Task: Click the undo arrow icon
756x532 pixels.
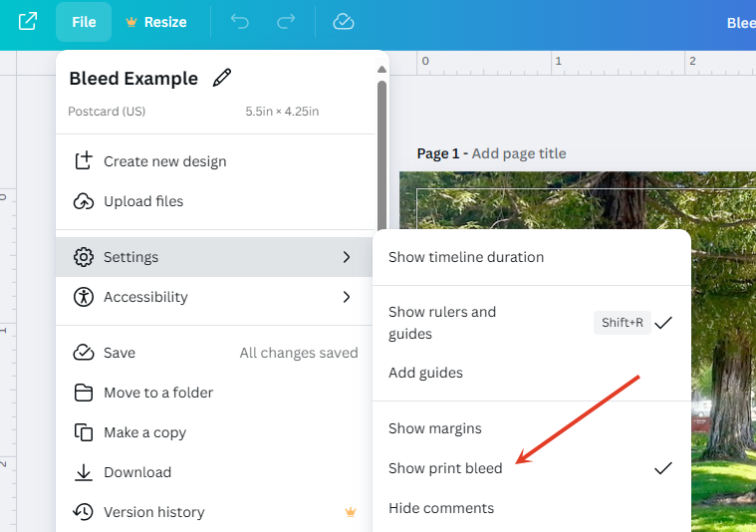Action: pos(240,22)
